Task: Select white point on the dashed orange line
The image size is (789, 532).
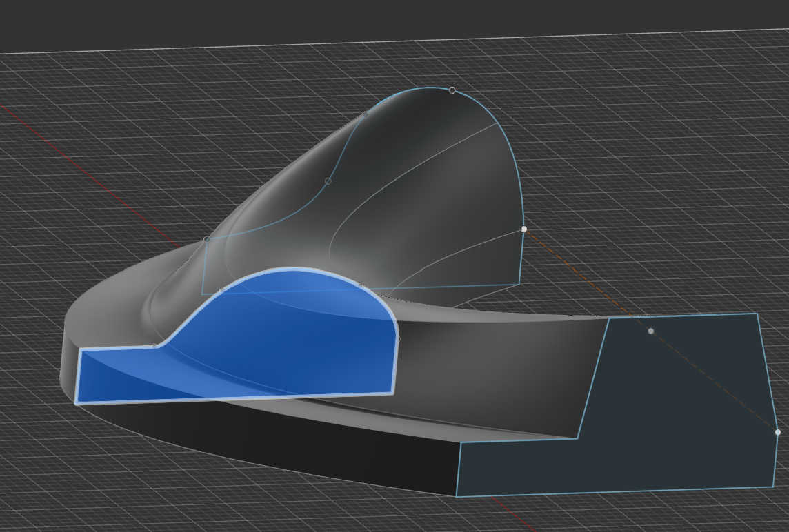Action: click(650, 331)
